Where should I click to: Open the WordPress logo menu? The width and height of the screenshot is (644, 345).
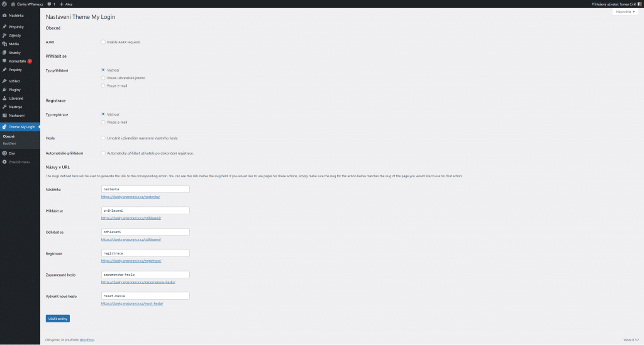pyautogui.click(x=4, y=4)
